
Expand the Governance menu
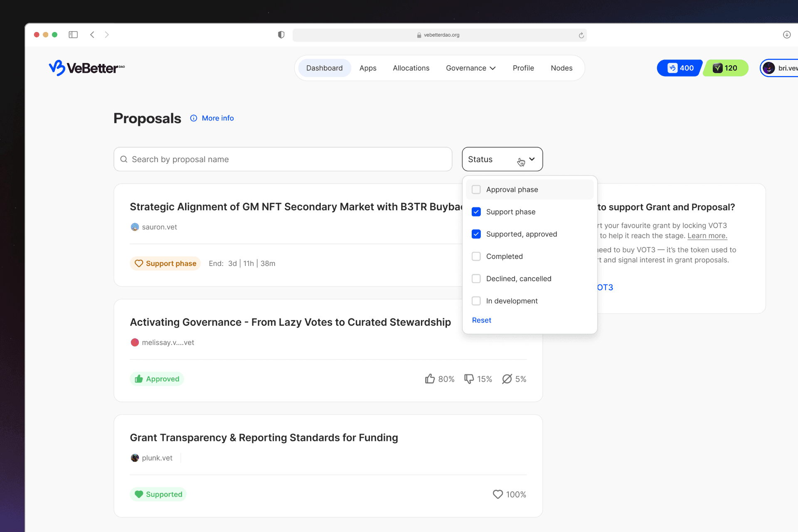[x=470, y=68]
